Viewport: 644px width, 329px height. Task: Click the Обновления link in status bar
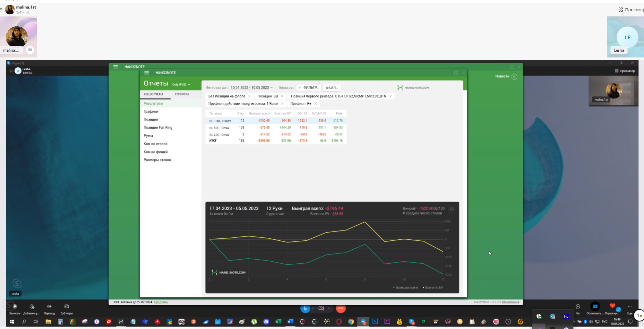[510, 302]
